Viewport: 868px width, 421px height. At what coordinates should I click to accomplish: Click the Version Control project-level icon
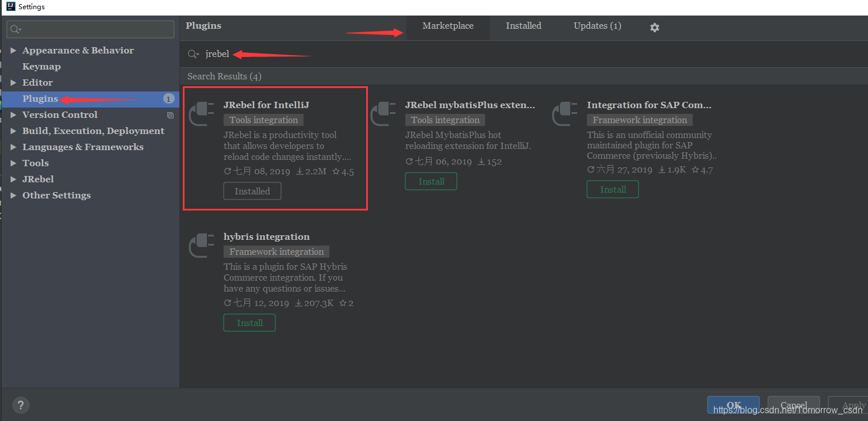point(170,115)
